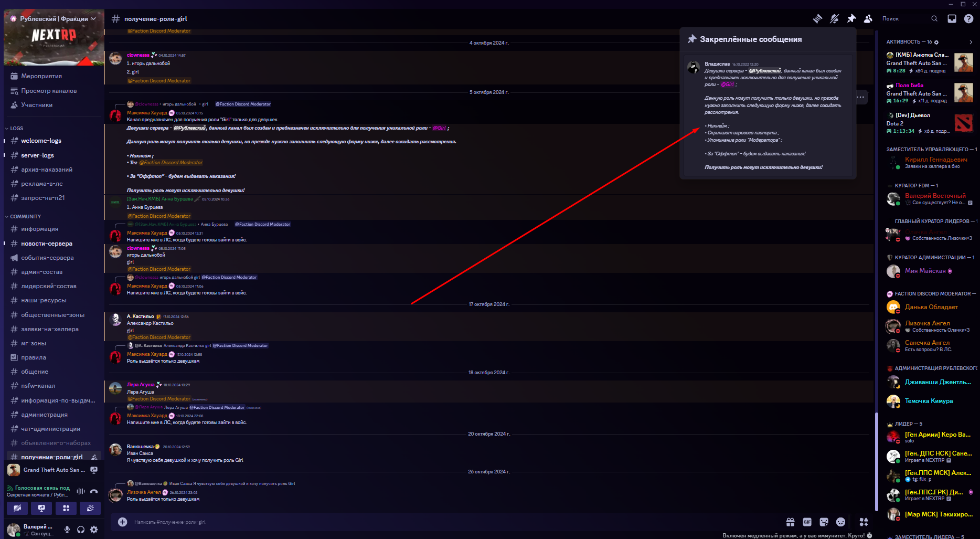Click the plus attach button in message box
The width and height of the screenshot is (980, 539).
tap(122, 522)
